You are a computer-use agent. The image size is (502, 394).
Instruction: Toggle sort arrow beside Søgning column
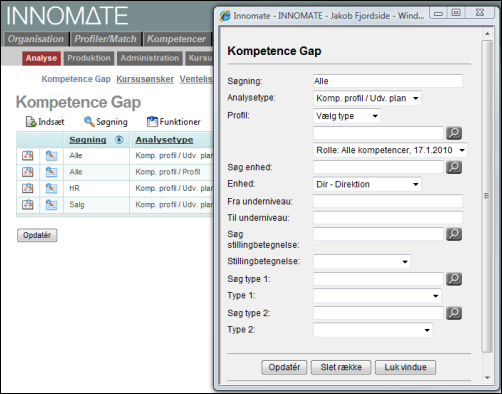[119, 140]
